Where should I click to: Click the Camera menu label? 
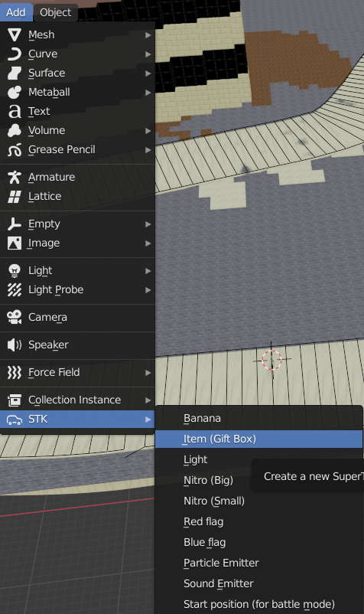coord(47,317)
